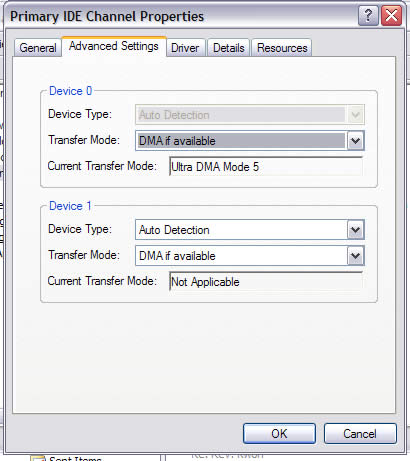The width and height of the screenshot is (410, 461).
Task: Click the Sent Items folder behind dialog
Action: click(75, 459)
